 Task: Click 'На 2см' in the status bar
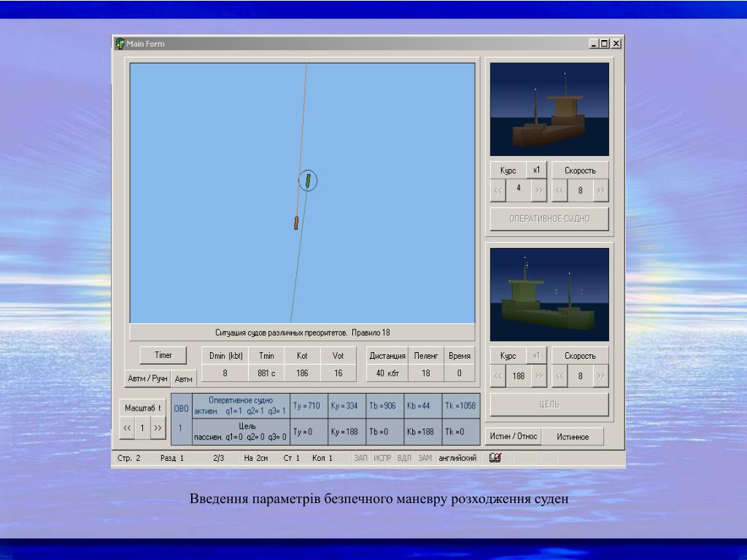(256, 458)
